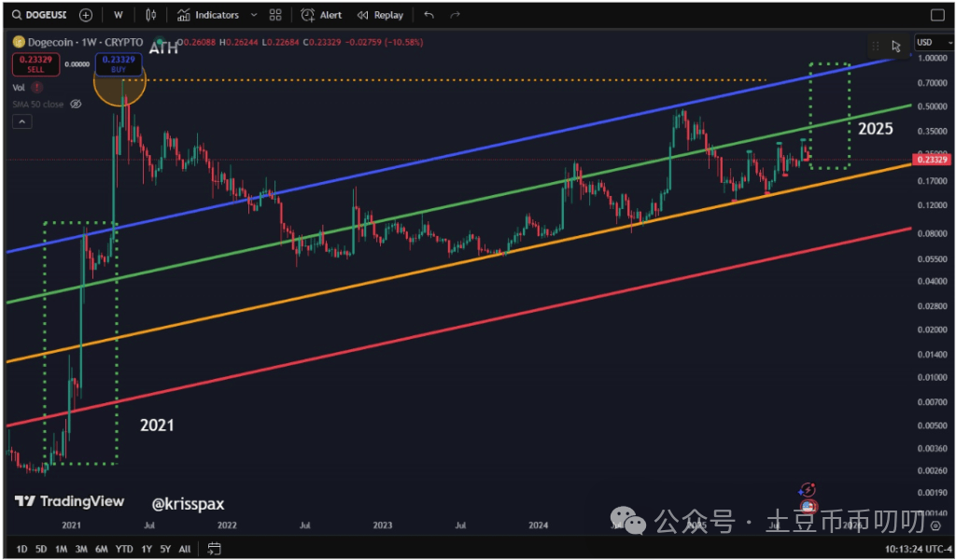Click the TradingView logo
The image size is (956, 560).
pos(69,501)
